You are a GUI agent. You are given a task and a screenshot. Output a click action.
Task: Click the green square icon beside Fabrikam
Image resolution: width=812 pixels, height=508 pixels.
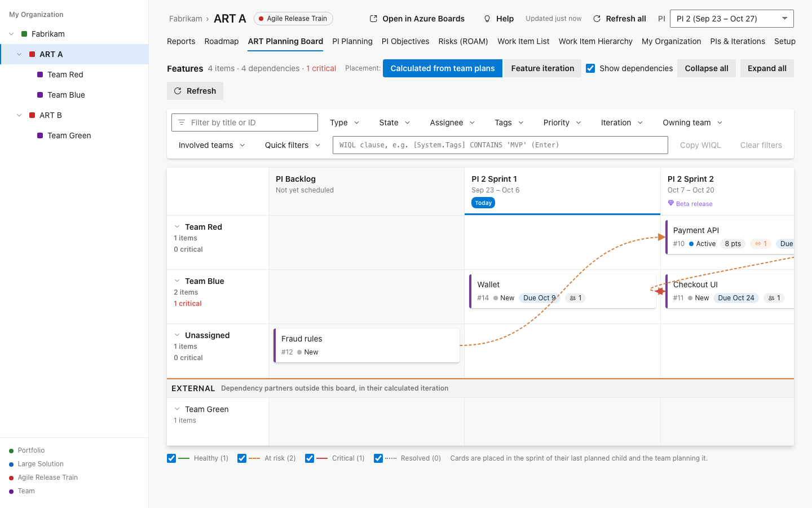click(24, 34)
